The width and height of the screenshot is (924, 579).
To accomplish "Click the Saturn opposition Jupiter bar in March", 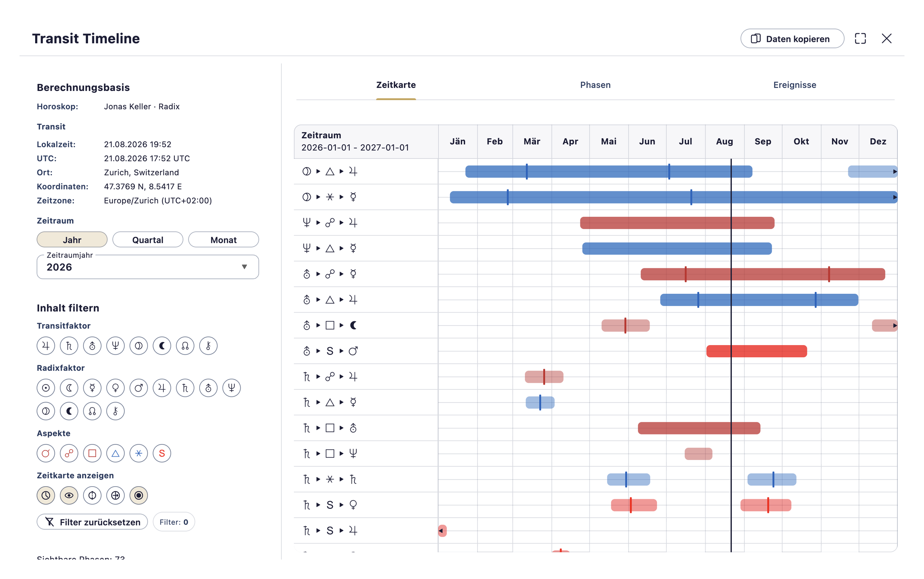I will (x=544, y=377).
